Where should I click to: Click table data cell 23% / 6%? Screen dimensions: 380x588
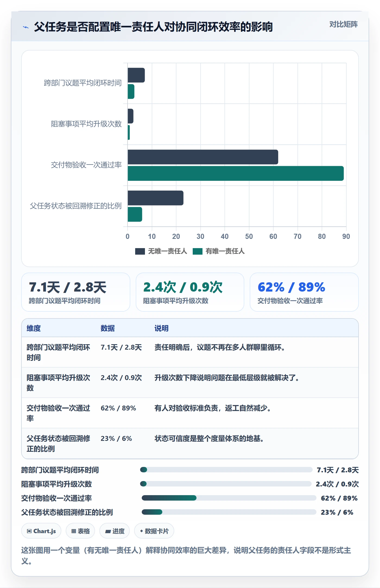point(116,438)
